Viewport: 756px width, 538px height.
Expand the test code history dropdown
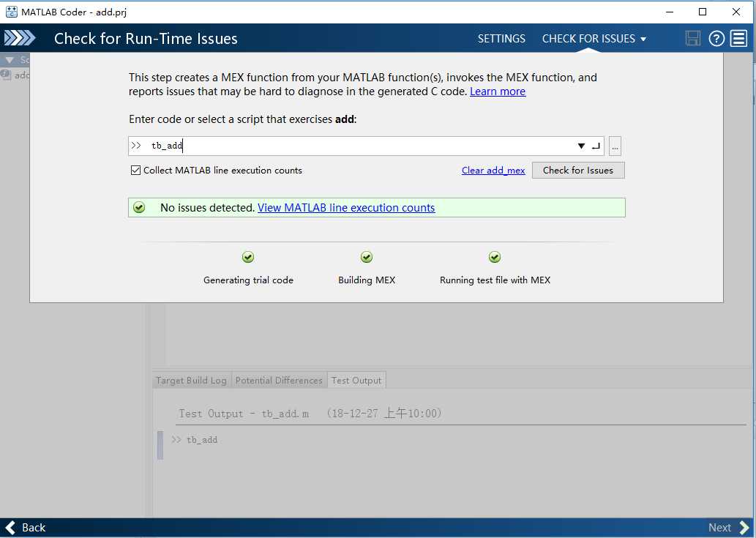581,146
